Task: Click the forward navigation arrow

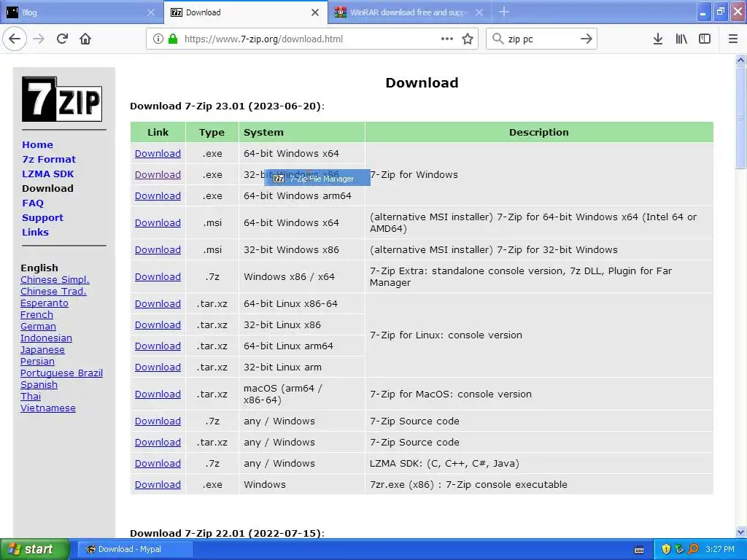Action: (x=39, y=39)
